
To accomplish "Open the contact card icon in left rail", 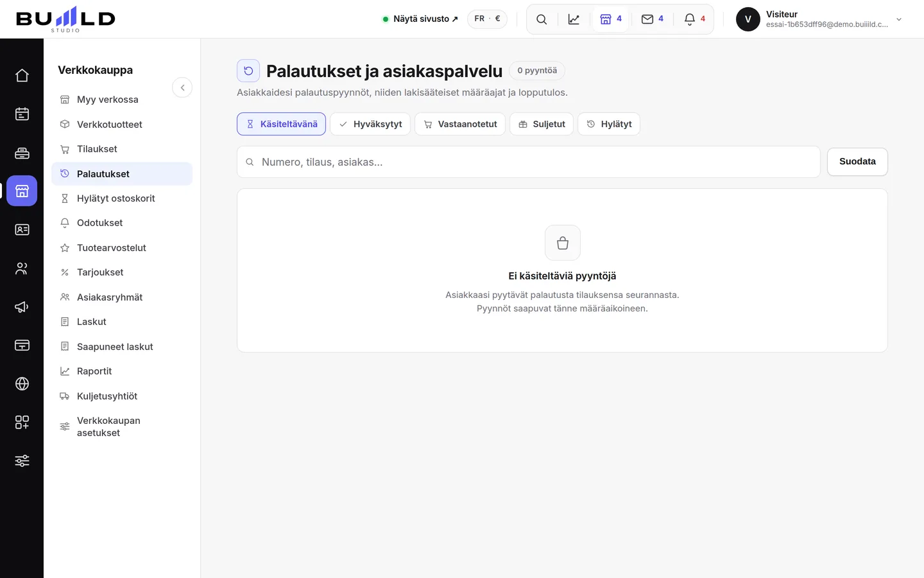I will (x=22, y=229).
